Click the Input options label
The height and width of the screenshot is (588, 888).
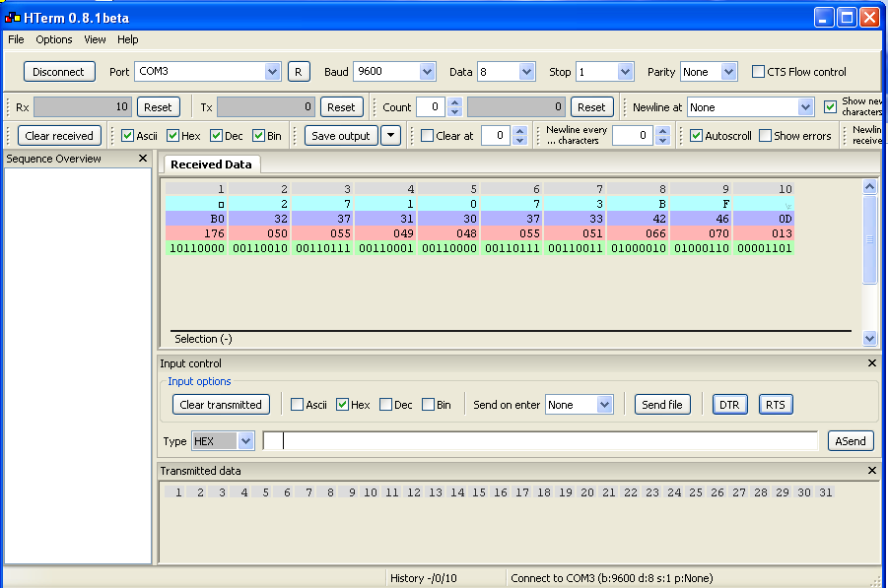199,381
